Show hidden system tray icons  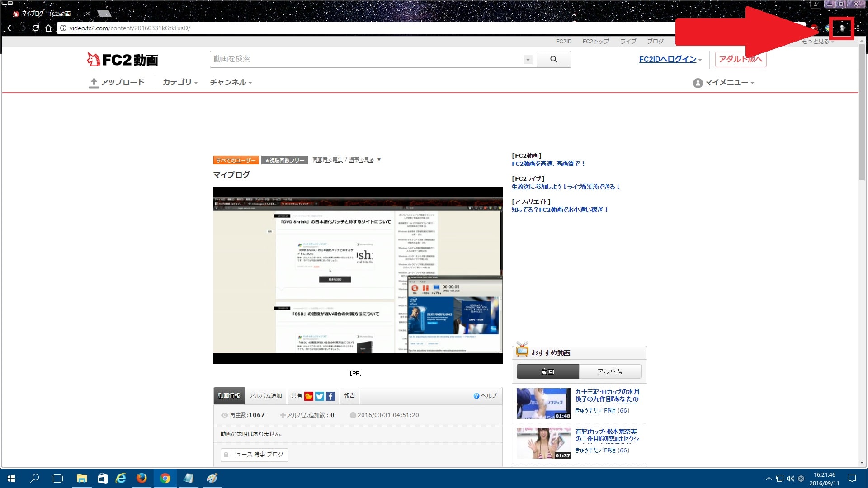click(769, 479)
